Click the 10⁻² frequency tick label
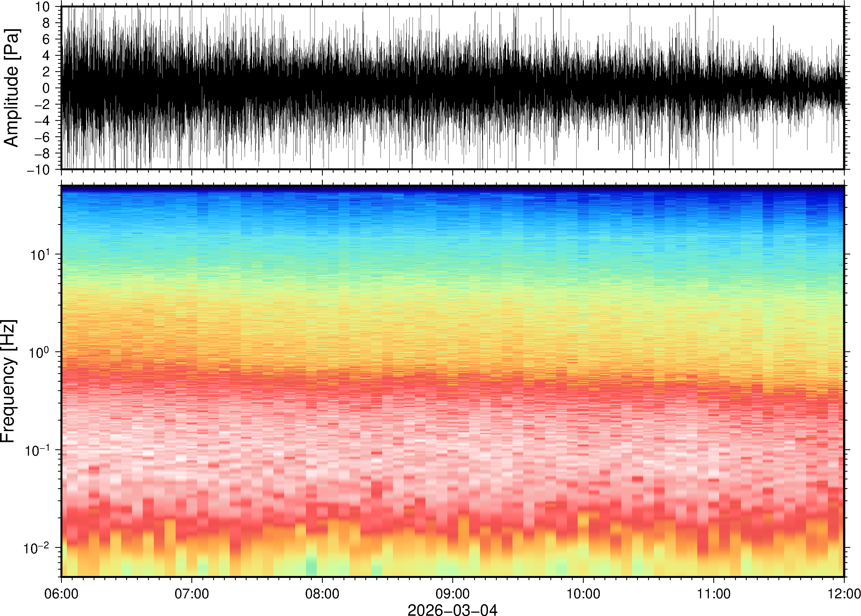This screenshot has height=616, width=861. tap(36, 548)
